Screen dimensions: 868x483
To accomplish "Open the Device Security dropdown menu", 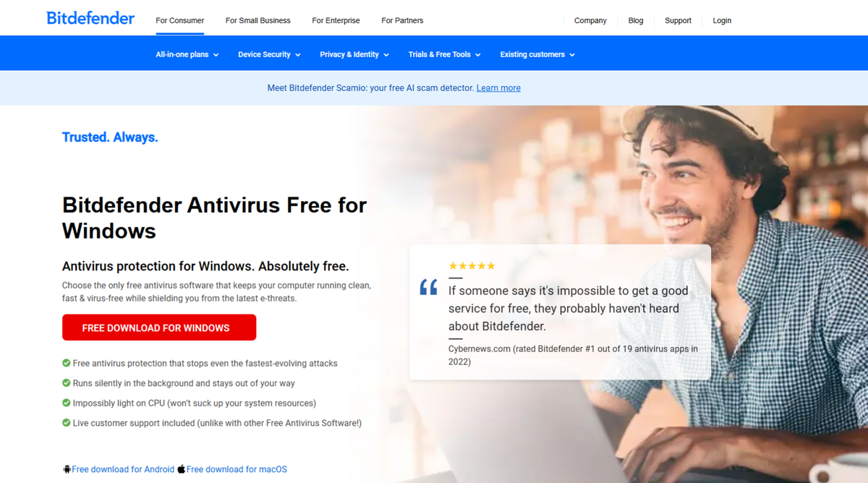I will click(x=269, y=54).
